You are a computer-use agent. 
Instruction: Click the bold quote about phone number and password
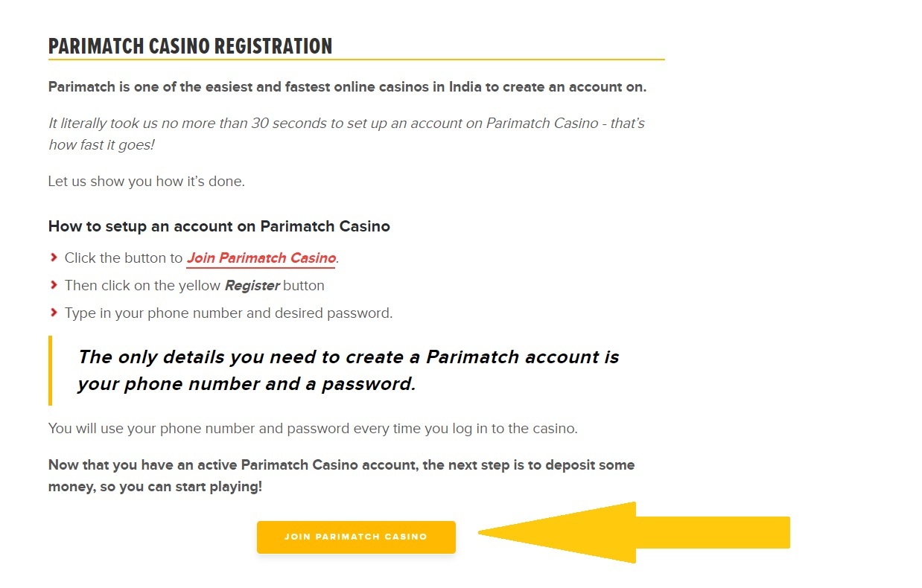point(349,370)
